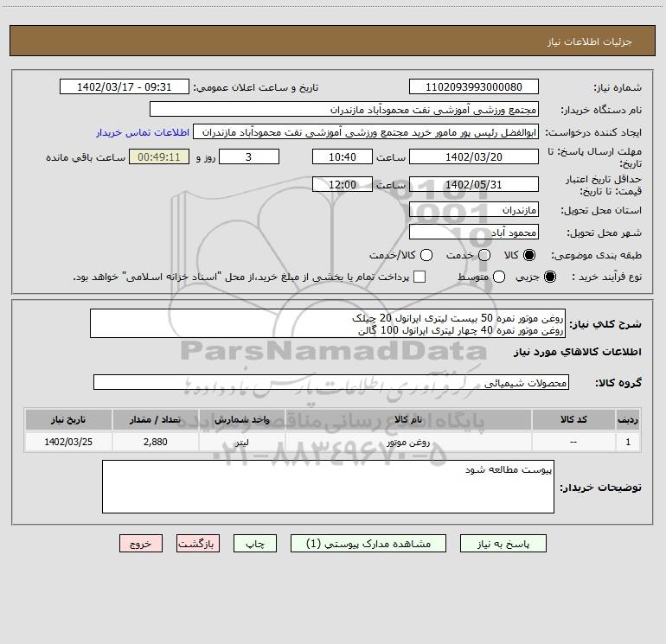Viewport: 666px width, 644px height.
Task: Click the delivery province field مازندران
Action: pyautogui.click(x=474, y=209)
